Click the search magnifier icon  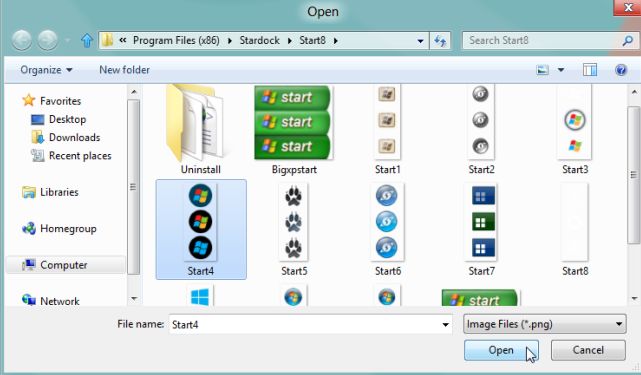pyautogui.click(x=628, y=40)
